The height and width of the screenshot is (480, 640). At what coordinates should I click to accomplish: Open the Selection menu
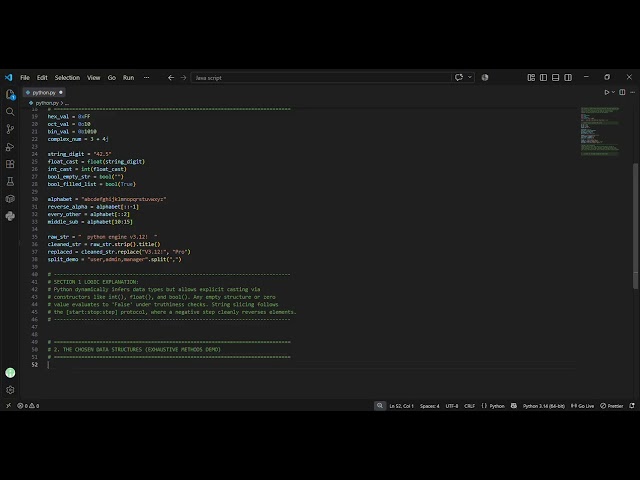(67, 78)
